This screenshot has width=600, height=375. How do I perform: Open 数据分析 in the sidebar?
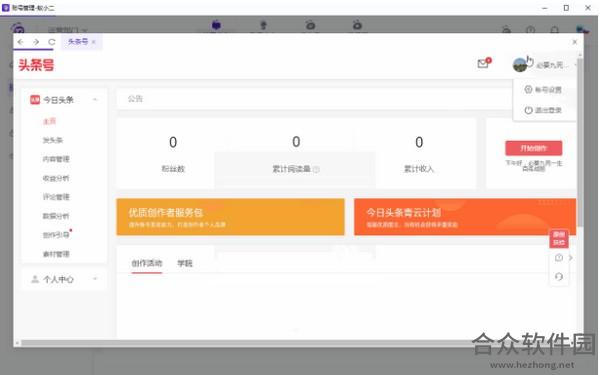(56, 216)
